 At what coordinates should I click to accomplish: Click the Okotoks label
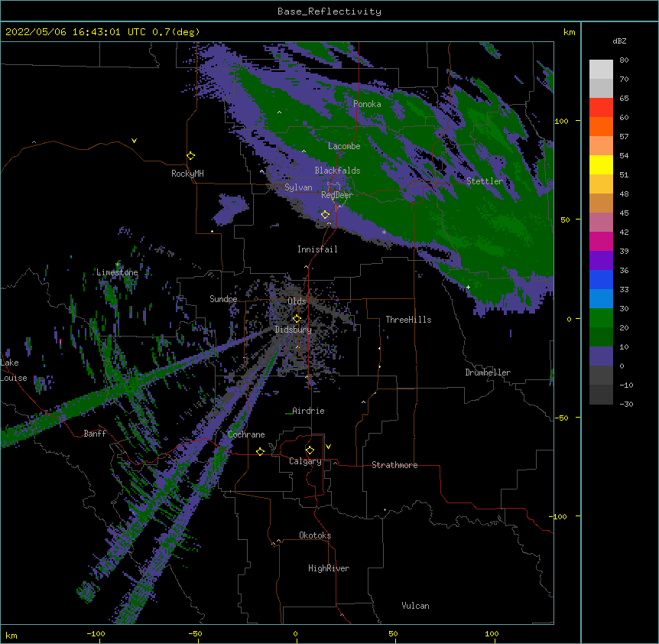[x=315, y=535]
